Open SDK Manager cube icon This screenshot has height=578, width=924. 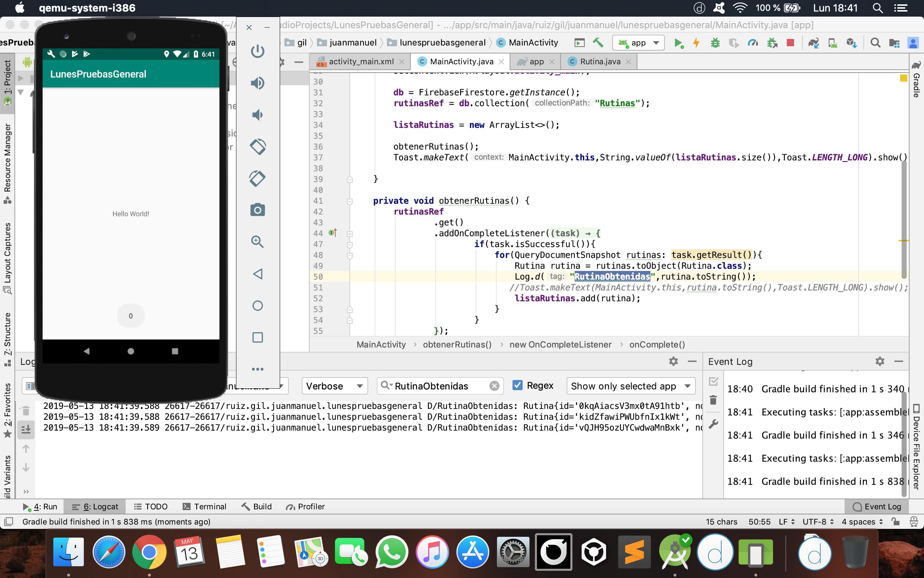851,43
